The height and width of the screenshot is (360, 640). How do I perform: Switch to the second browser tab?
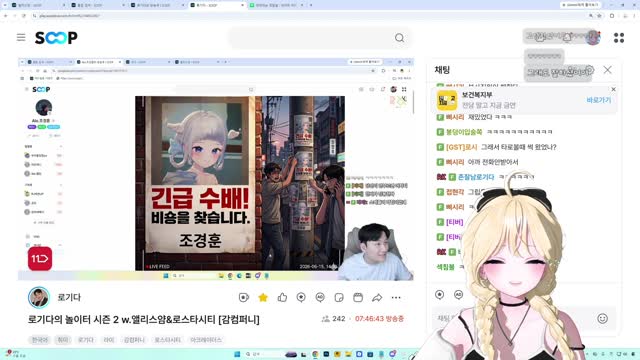pos(98,5)
